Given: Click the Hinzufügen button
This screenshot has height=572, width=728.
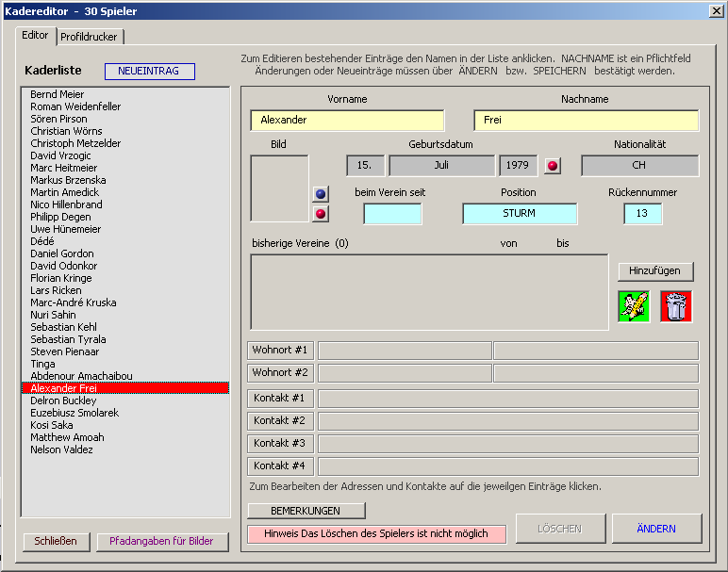Looking at the screenshot, I should pyautogui.click(x=655, y=271).
